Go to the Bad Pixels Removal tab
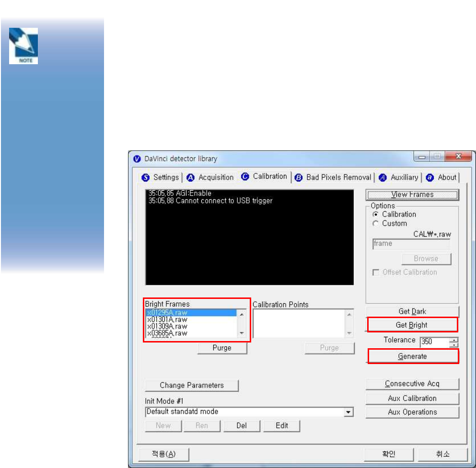This screenshot has height=468, width=476. coord(333,177)
